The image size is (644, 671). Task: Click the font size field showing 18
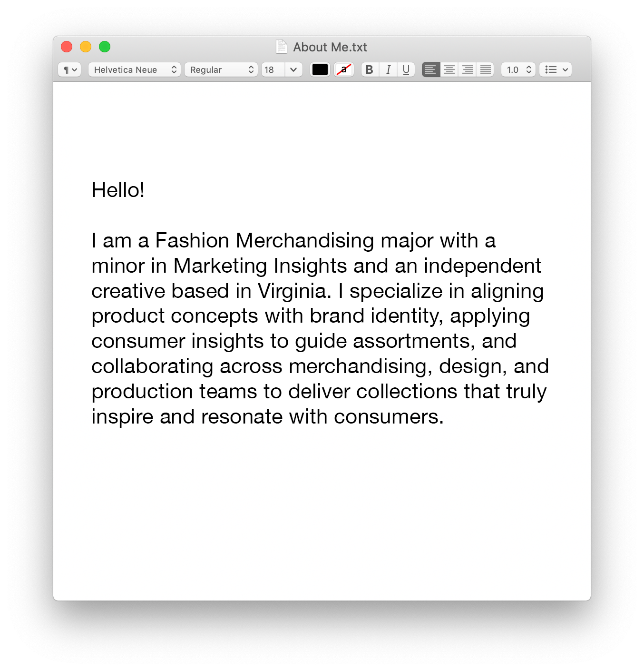[273, 69]
